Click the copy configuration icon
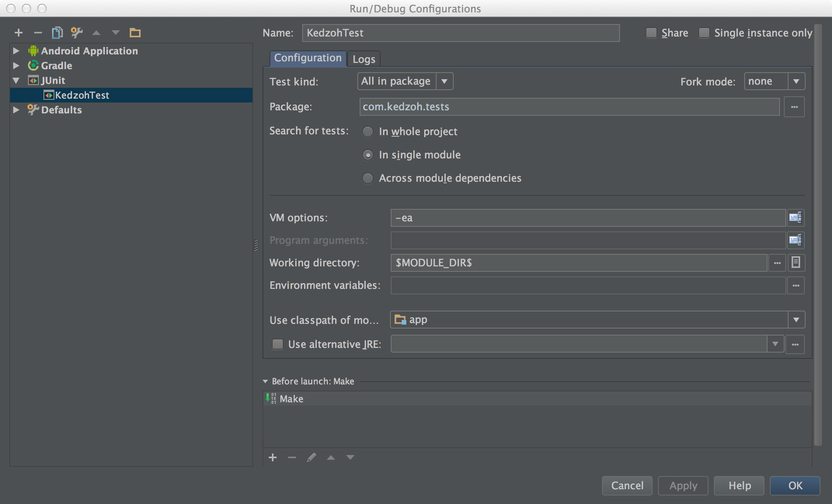The width and height of the screenshot is (832, 504). (x=57, y=33)
